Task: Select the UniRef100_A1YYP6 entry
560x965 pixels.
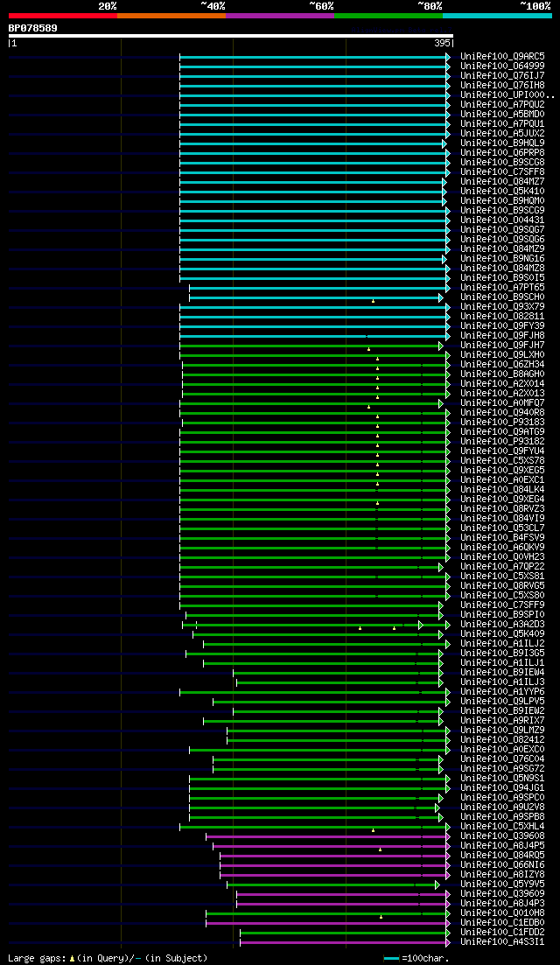Action: point(502,692)
